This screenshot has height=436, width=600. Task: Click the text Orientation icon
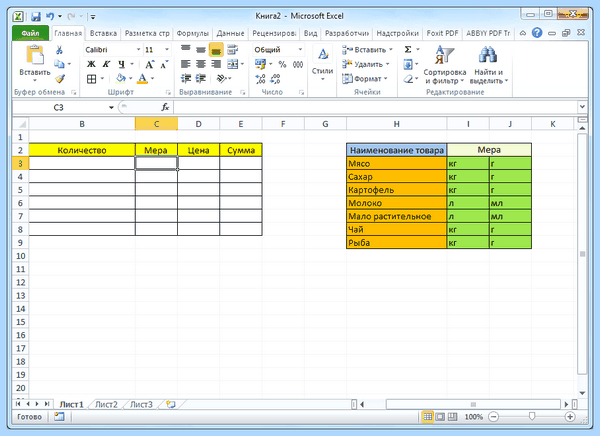(221, 78)
